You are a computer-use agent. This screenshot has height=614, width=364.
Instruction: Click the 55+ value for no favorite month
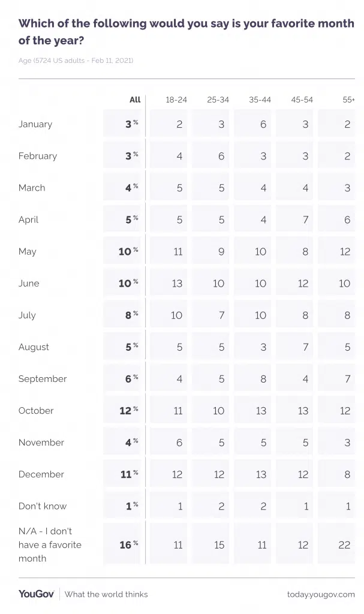point(344,544)
